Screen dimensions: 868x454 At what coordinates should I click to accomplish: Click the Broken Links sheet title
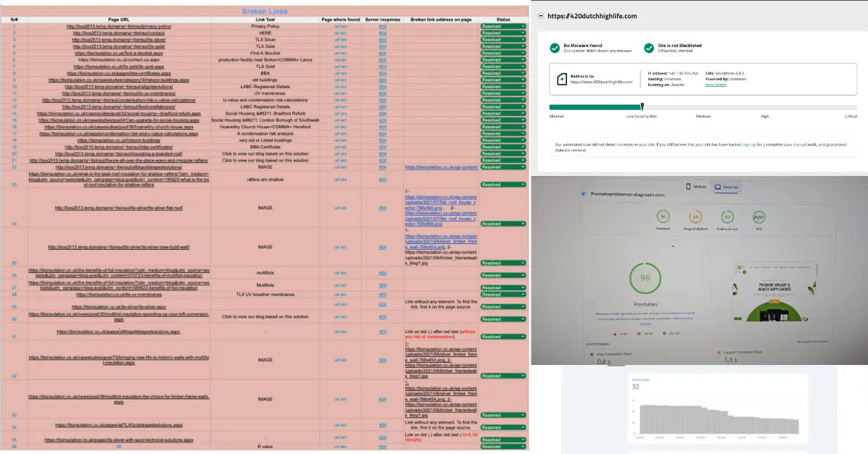[x=265, y=12]
